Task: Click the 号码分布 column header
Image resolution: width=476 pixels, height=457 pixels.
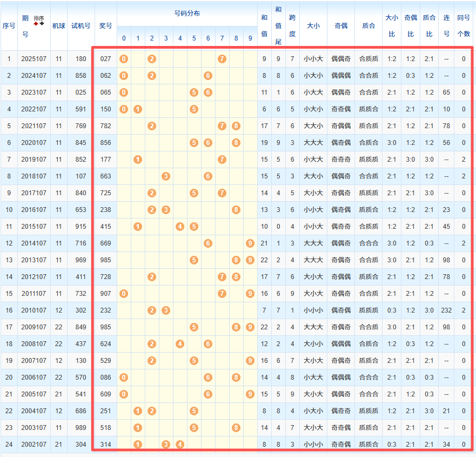Action: [x=187, y=13]
